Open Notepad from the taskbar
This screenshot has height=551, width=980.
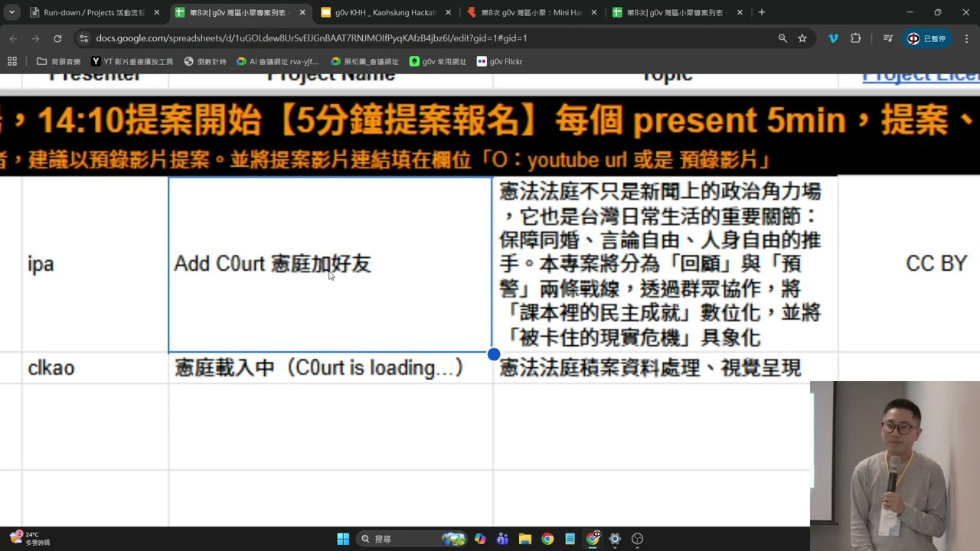570,539
